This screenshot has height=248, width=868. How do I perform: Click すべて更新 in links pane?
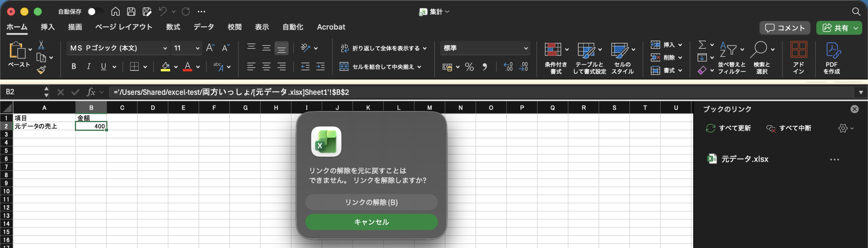point(728,128)
